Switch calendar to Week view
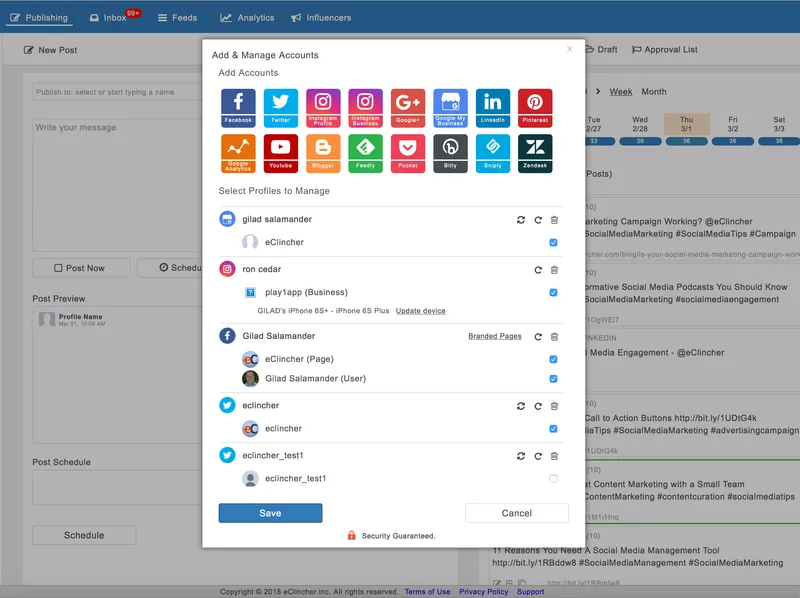This screenshot has width=800, height=598. tap(621, 92)
